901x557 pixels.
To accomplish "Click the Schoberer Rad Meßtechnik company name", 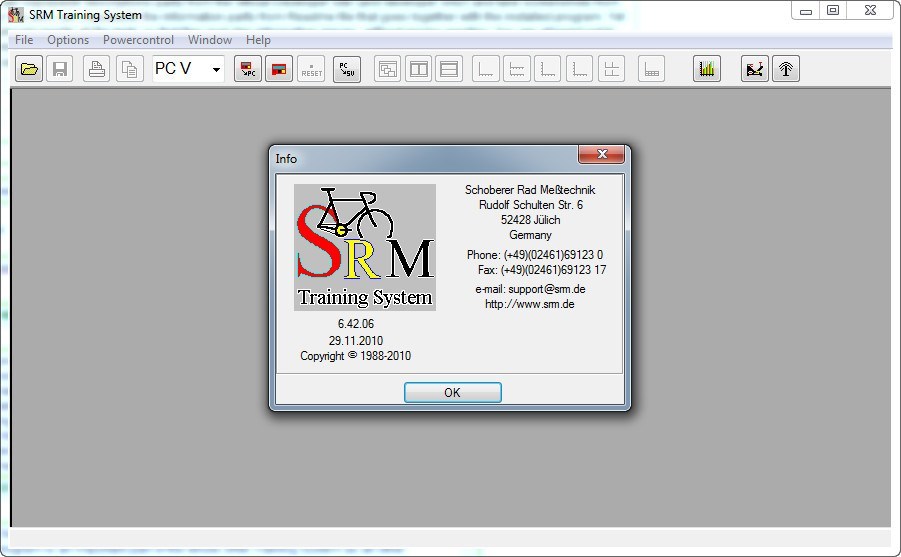I will click(x=530, y=190).
